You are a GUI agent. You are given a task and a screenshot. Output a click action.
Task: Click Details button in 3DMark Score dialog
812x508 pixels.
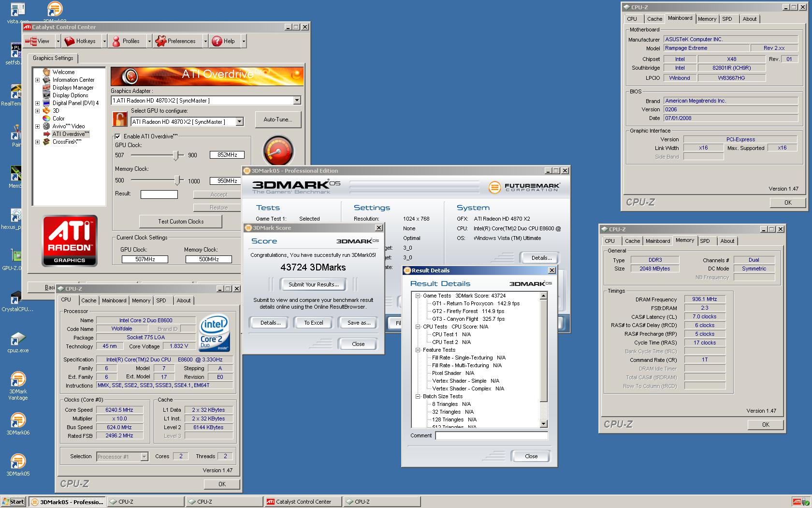coord(270,323)
